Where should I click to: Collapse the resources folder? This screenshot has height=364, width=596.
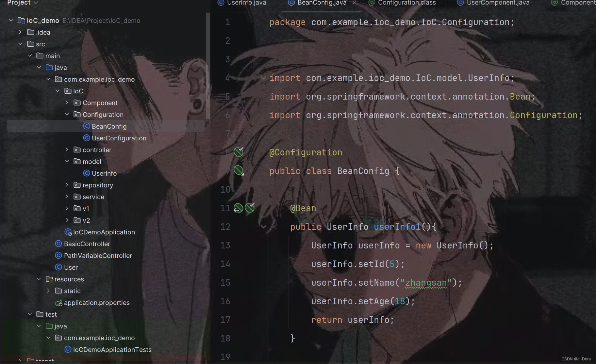pyautogui.click(x=39, y=279)
